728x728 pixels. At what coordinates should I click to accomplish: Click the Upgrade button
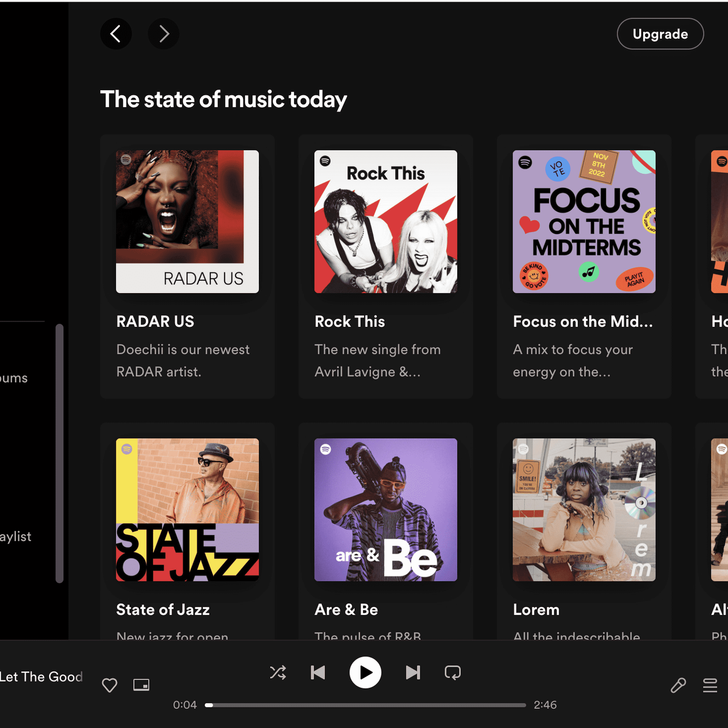click(660, 34)
